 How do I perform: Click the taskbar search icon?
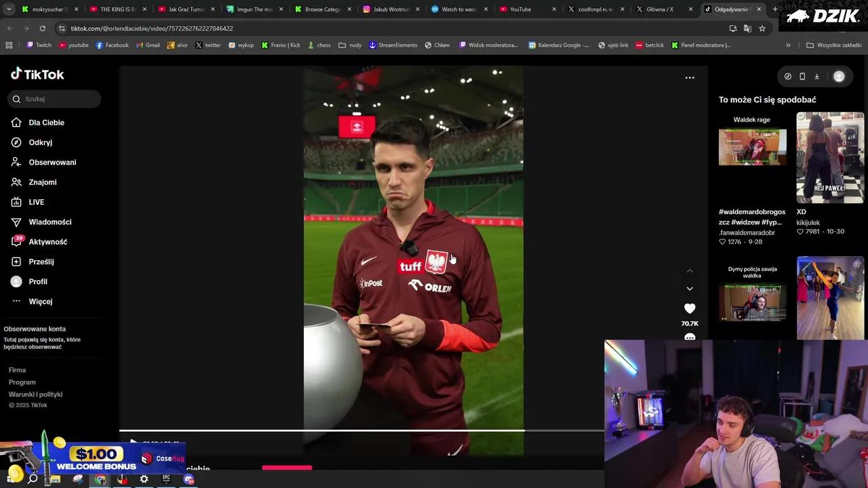[x=33, y=479]
